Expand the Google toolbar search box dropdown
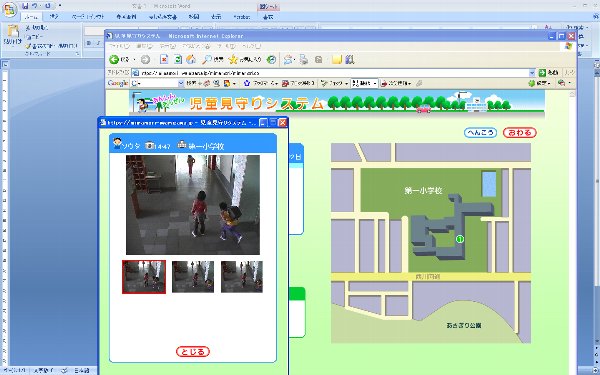600x375 pixels. [x=181, y=83]
